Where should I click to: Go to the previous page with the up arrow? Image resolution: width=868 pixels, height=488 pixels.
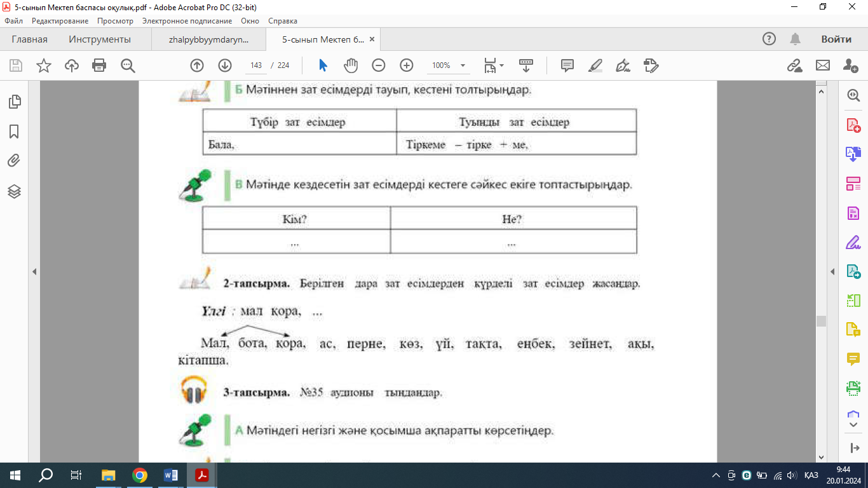pyautogui.click(x=197, y=65)
